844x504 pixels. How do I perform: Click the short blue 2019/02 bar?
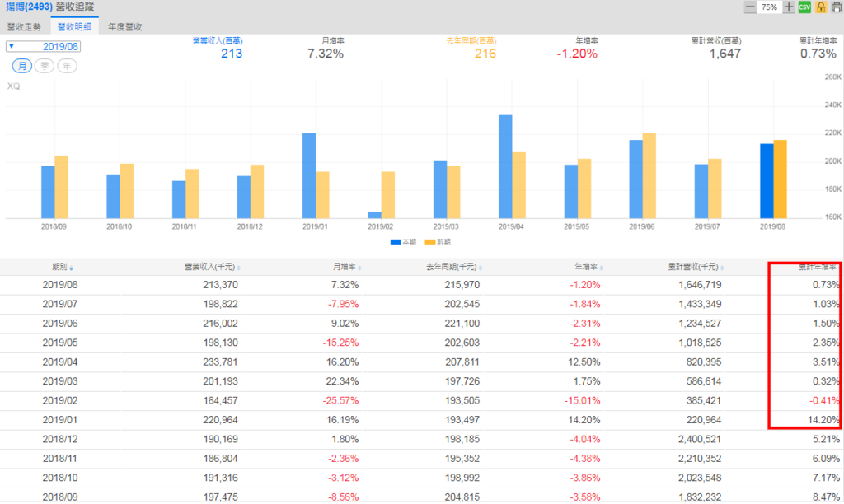coord(375,215)
